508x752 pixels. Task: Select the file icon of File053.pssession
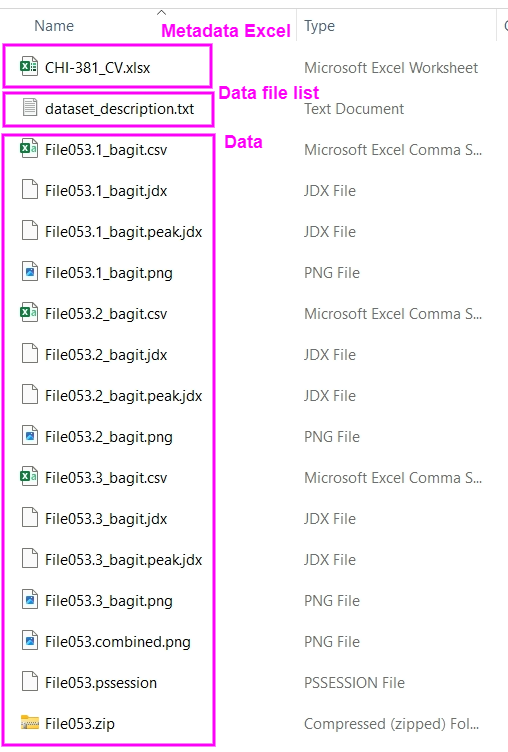30,682
